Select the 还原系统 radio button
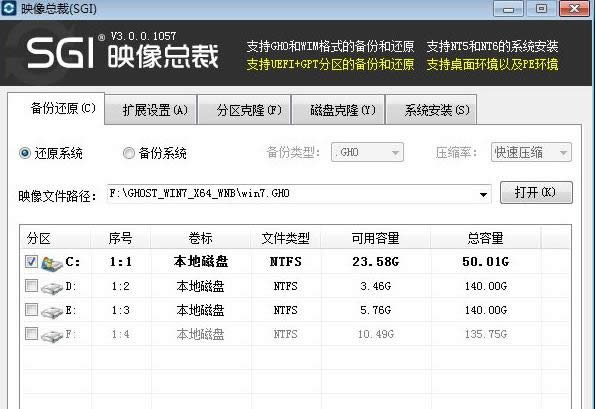Screen dimensions: 596x409 (25, 153)
